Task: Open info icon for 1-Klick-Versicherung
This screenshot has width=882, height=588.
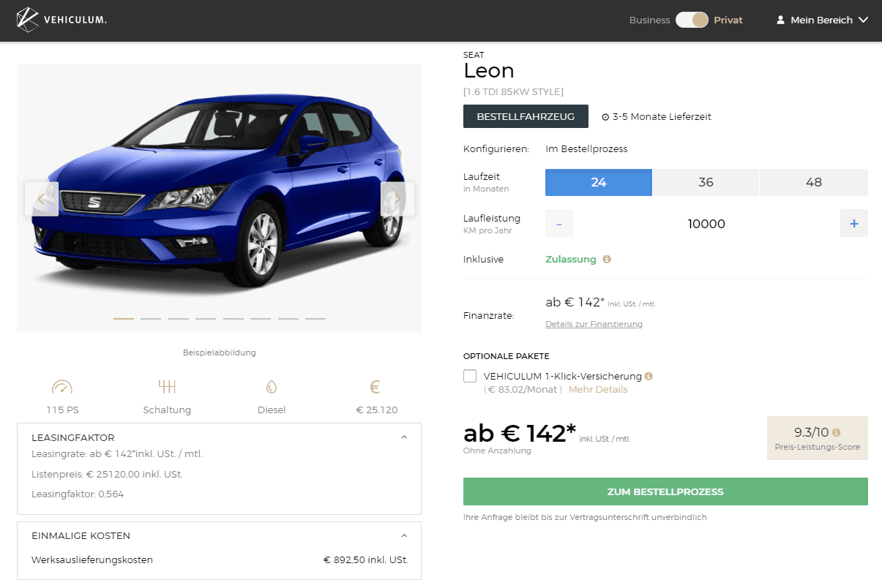Action: 649,376
